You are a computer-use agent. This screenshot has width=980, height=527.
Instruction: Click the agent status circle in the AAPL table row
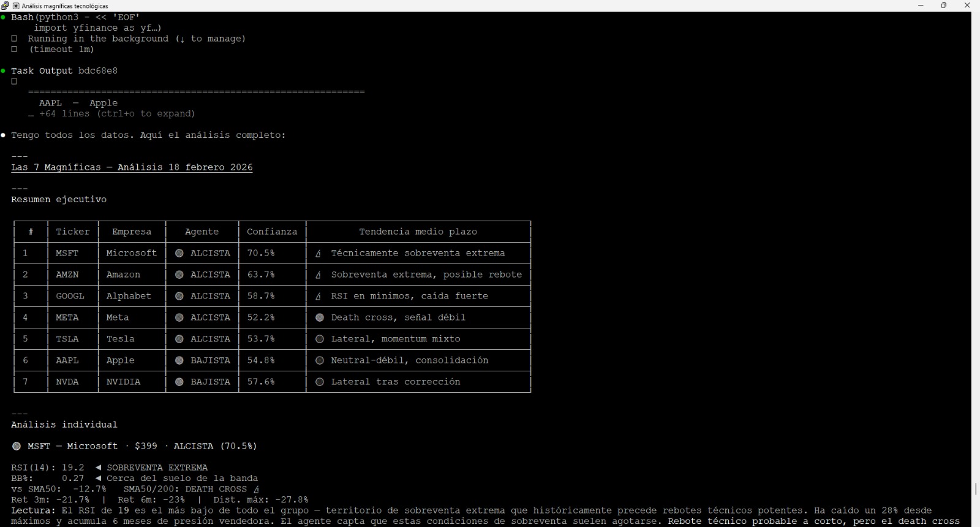click(x=179, y=360)
